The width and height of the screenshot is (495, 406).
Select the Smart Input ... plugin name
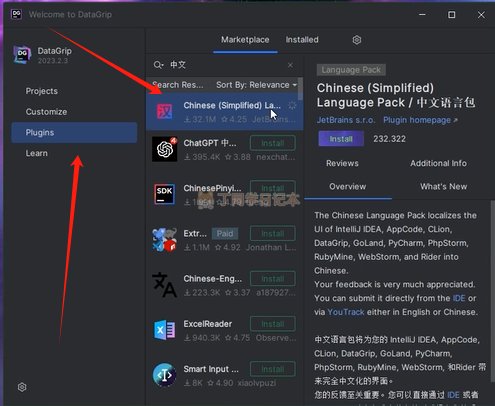coord(211,369)
